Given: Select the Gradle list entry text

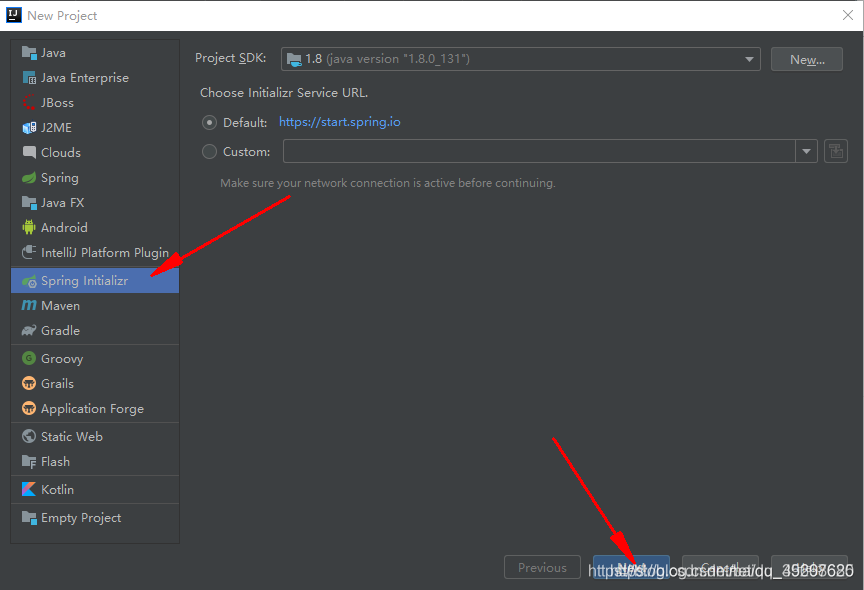Looking at the screenshot, I should point(61,331).
